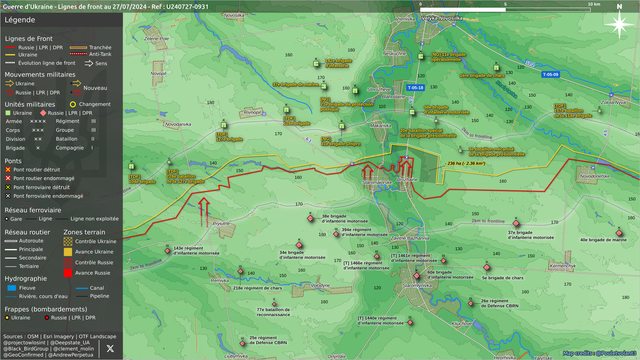Open the @GeoConfirmed credit link
This screenshot has height=360, width=640.
(24, 355)
